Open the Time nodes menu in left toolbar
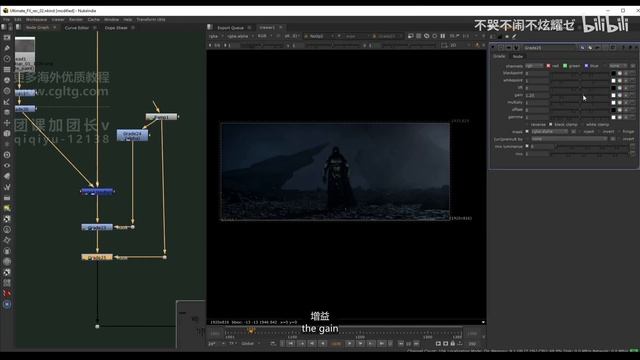 [x=7, y=59]
